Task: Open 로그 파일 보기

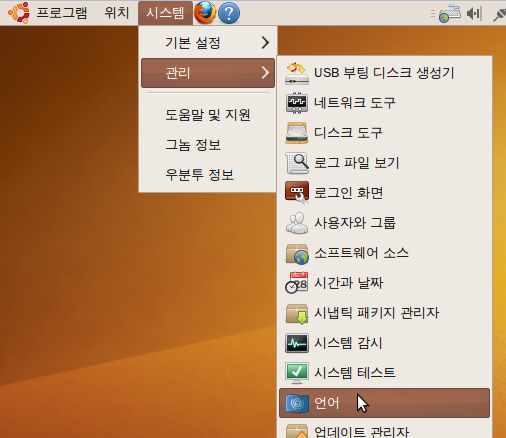Action: pyautogui.click(x=384, y=163)
